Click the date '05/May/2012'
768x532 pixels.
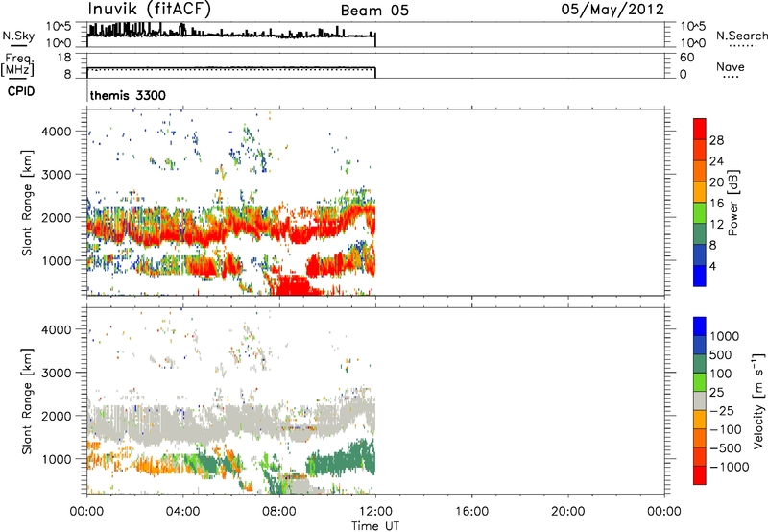click(612, 10)
